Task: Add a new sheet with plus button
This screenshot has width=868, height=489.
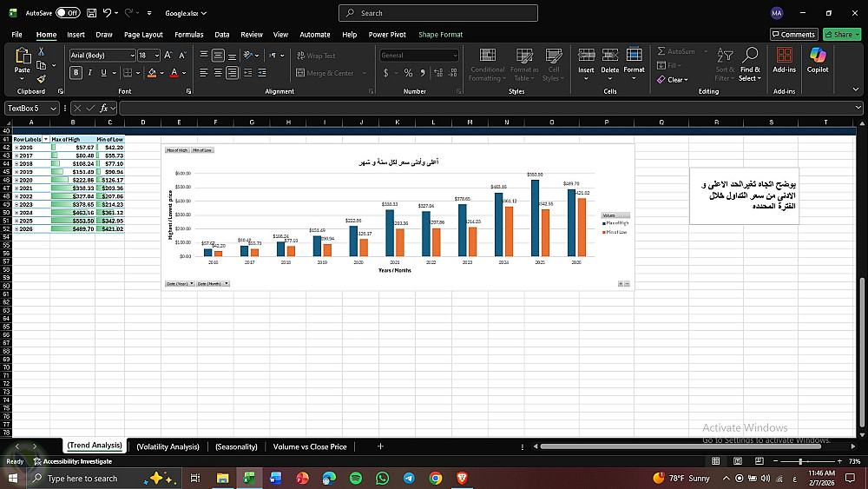Action: tap(380, 446)
